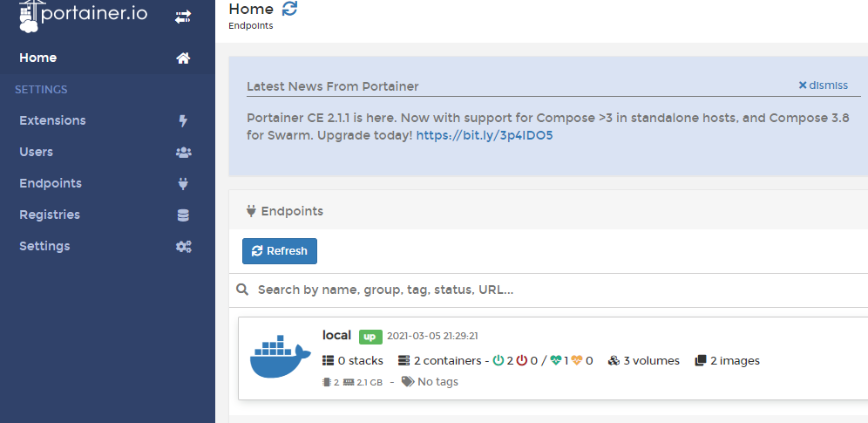Viewport: 868px width, 423px height.
Task: Focus the endpoint search field
Action: point(559,290)
